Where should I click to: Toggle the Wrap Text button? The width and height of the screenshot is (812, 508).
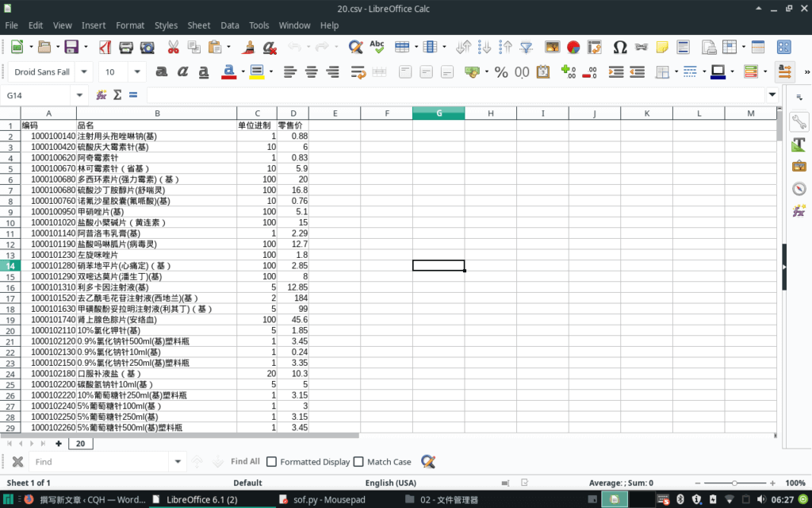pyautogui.click(x=357, y=71)
